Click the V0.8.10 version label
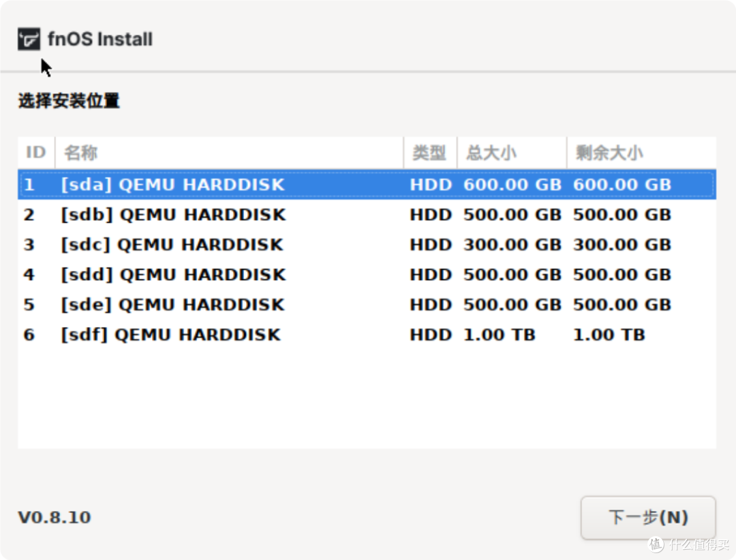Viewport: 736px width, 560px height. (x=55, y=517)
